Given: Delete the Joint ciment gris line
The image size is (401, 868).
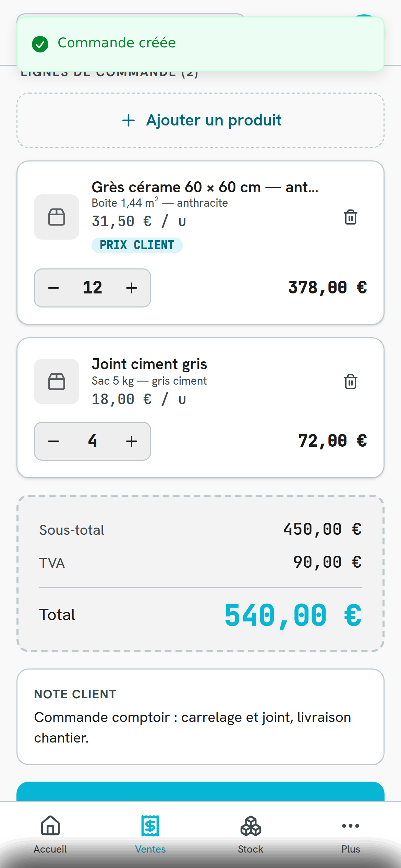Looking at the screenshot, I should 350,382.
